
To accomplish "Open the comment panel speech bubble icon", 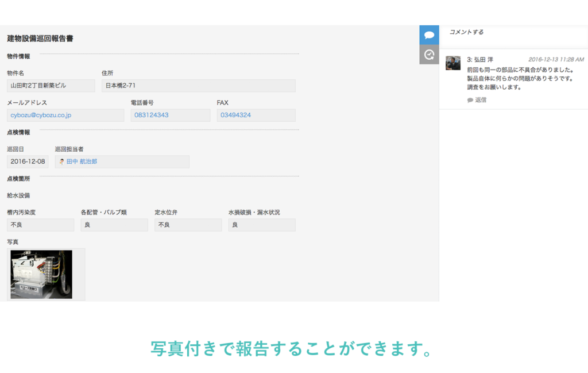I will pos(429,34).
